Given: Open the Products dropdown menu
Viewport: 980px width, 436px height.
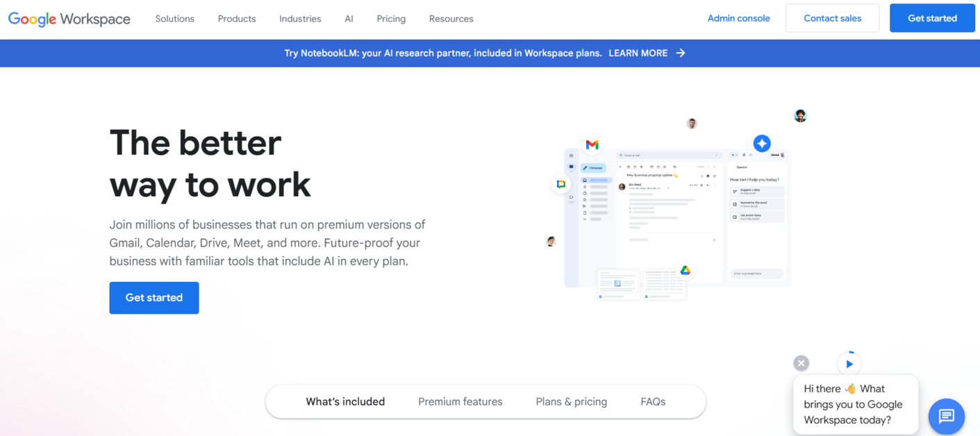Looking at the screenshot, I should click(x=236, y=19).
